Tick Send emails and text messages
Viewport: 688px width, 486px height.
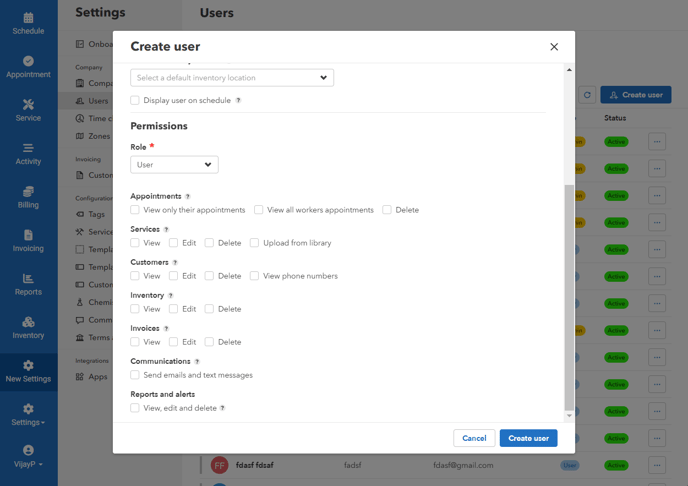(x=135, y=375)
